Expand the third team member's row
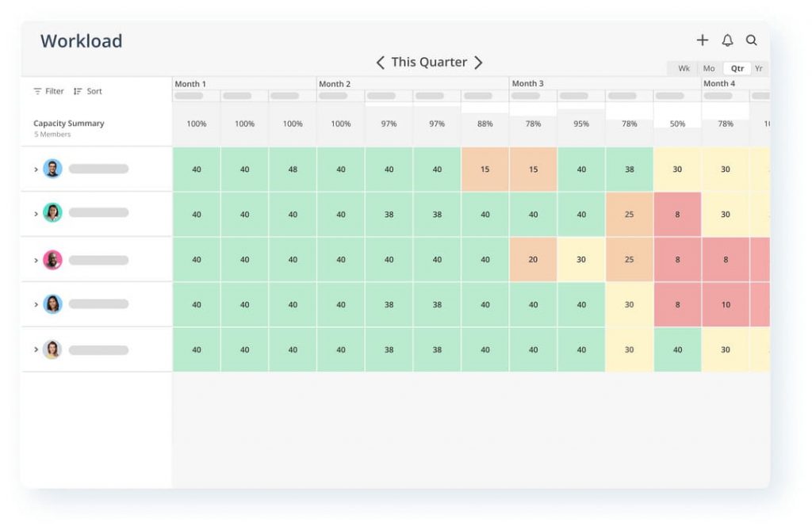Screen dimensions: 812x530 point(35,258)
